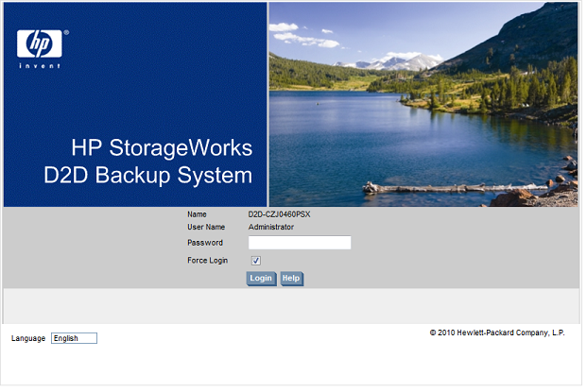Click the Password label
The width and height of the screenshot is (587, 392).
pos(205,243)
